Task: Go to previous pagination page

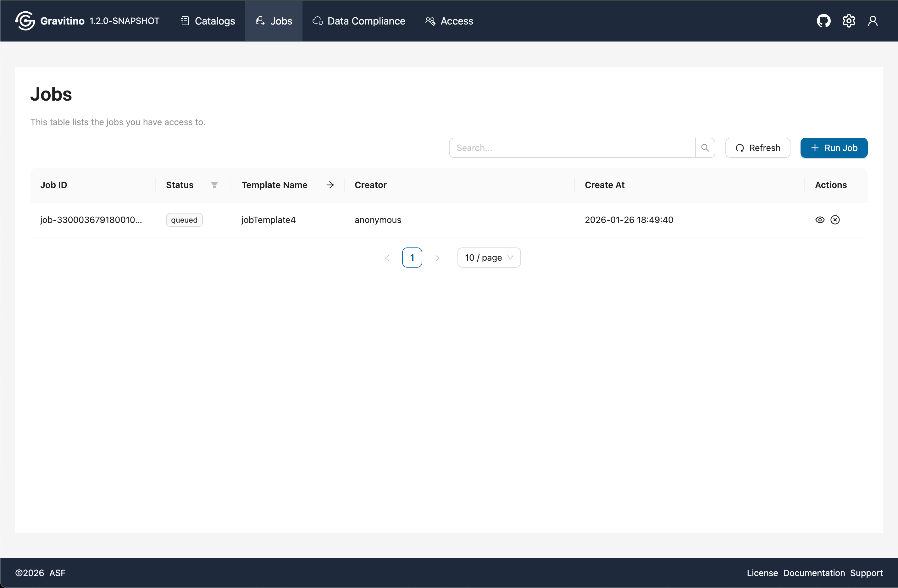Action: click(387, 258)
